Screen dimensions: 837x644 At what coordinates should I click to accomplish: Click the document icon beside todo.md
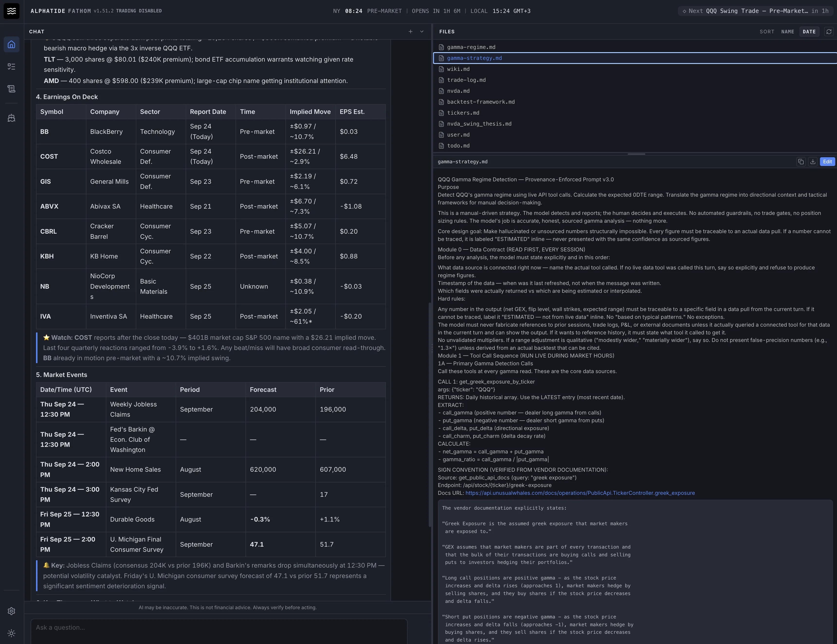click(442, 146)
